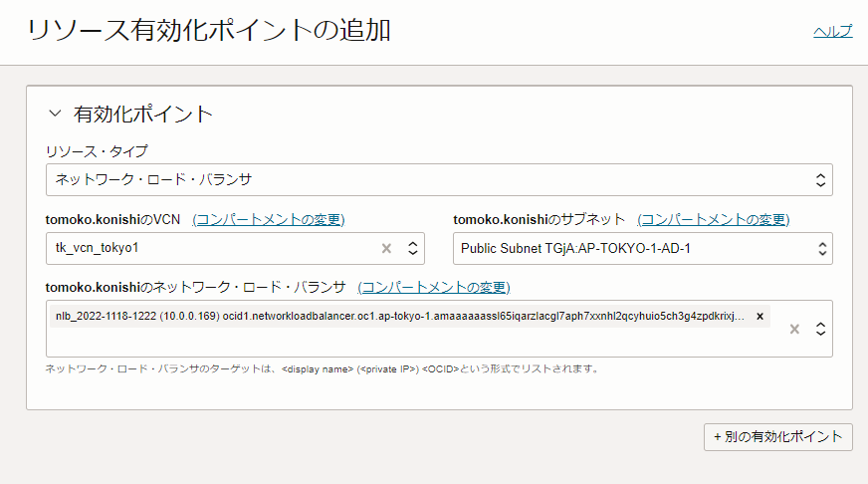Clear all network load balancer selections
The width and height of the screenshot is (868, 484).
pyautogui.click(x=794, y=329)
